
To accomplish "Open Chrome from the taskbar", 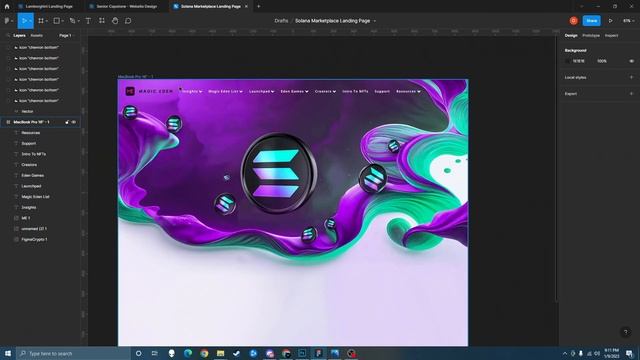I will pyautogui.click(x=204, y=353).
